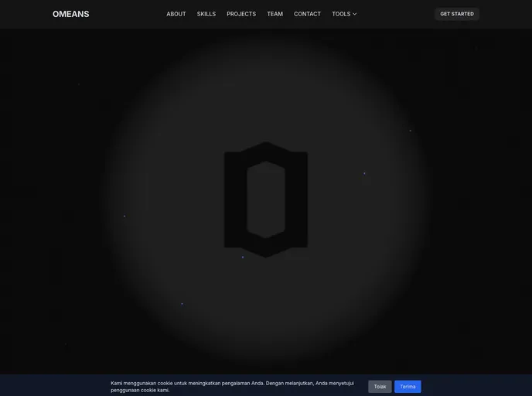This screenshot has height=396, width=532.
Task: Click the cookie notice message text
Action: (x=232, y=386)
